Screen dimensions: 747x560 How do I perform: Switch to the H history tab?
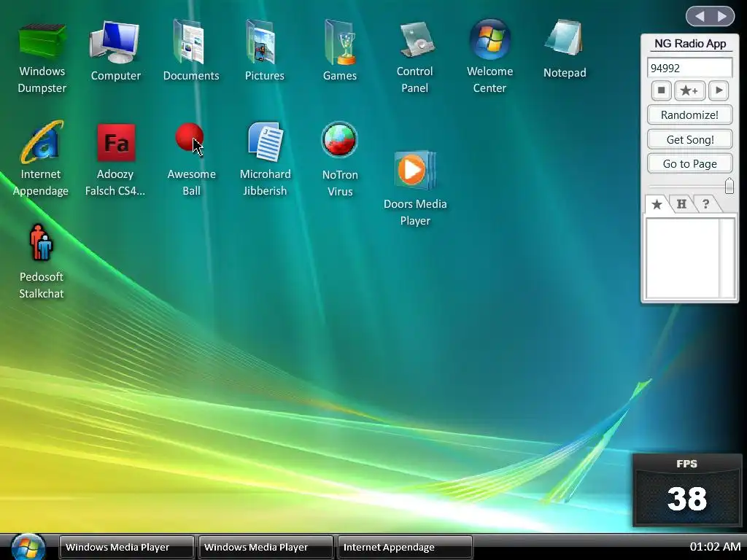[x=682, y=204]
